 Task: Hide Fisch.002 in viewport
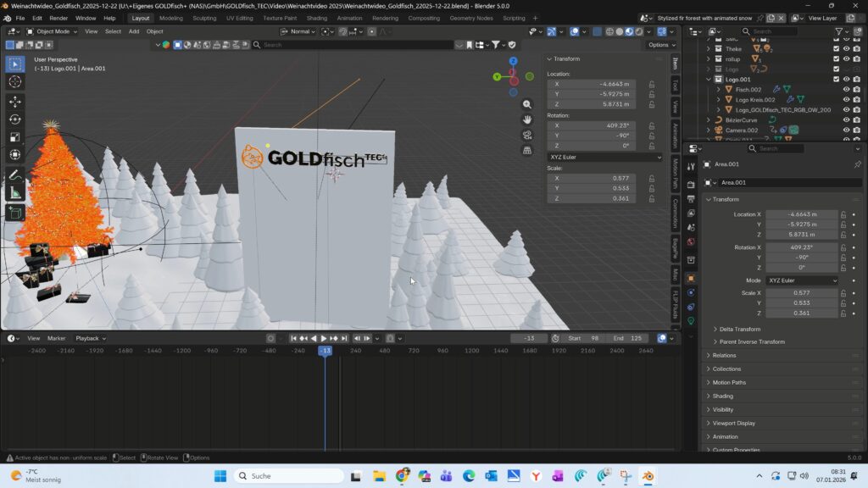[x=847, y=90]
